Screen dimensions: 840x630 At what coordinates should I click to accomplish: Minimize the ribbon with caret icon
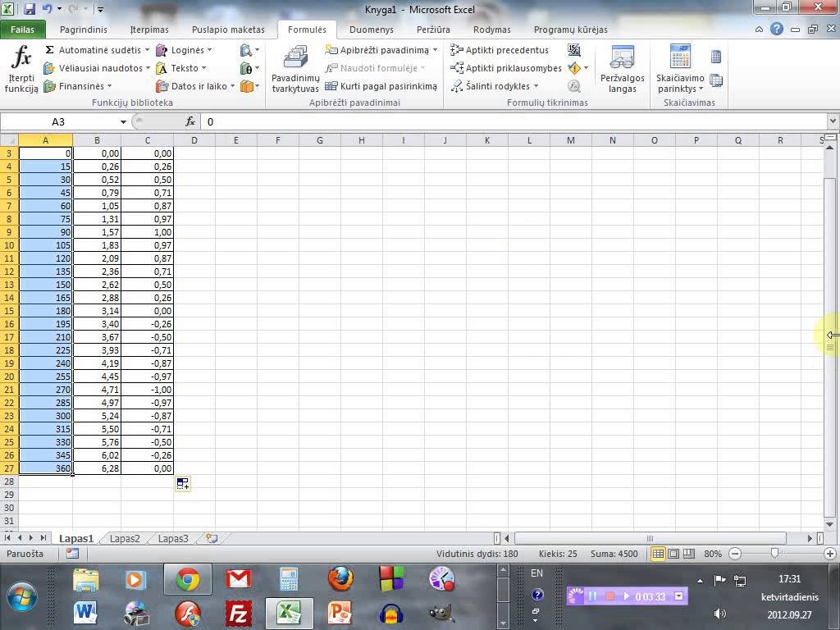759,30
